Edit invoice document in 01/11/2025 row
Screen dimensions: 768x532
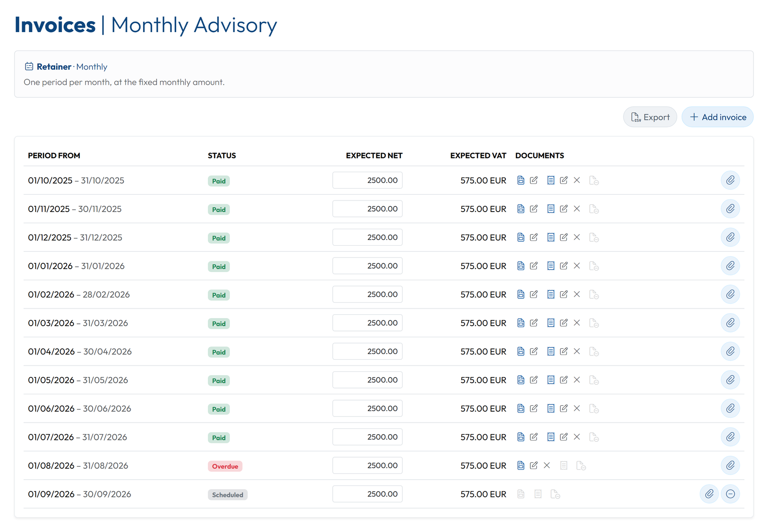pyautogui.click(x=534, y=209)
